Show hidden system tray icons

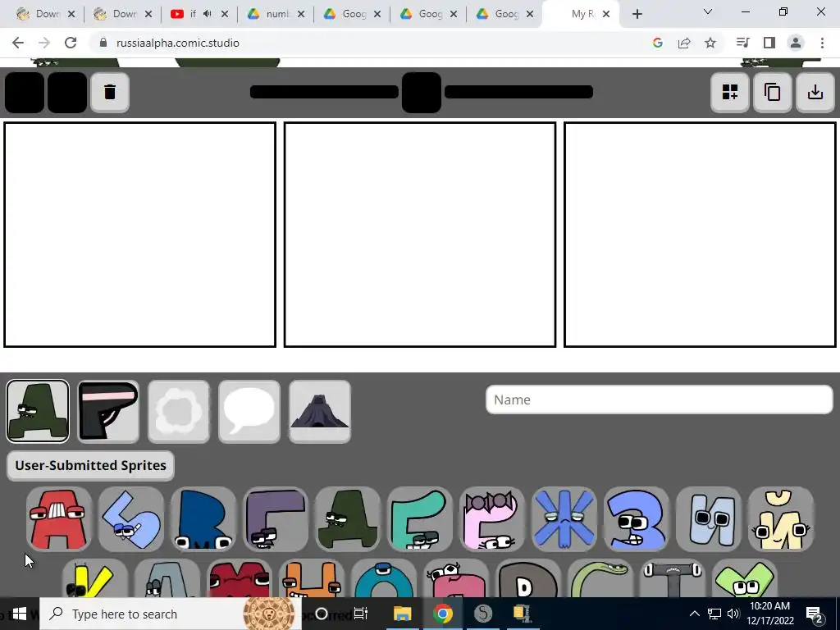tap(694, 614)
